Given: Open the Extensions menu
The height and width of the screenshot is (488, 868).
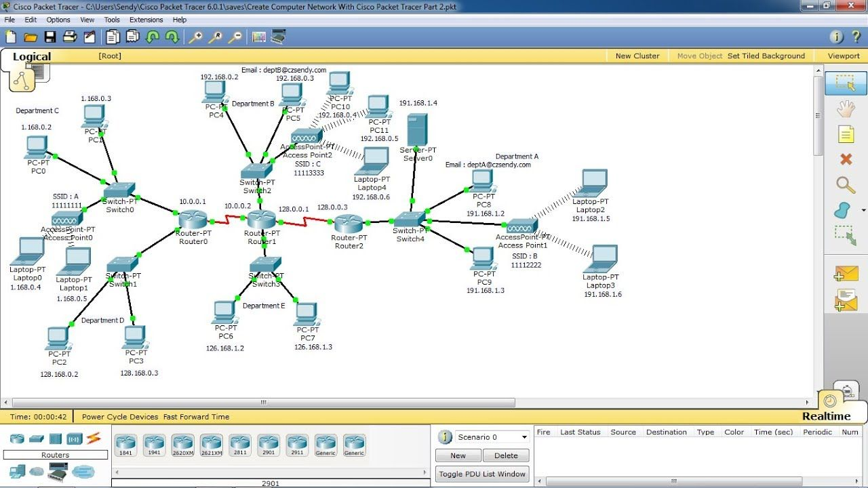Looking at the screenshot, I should tap(146, 20).
